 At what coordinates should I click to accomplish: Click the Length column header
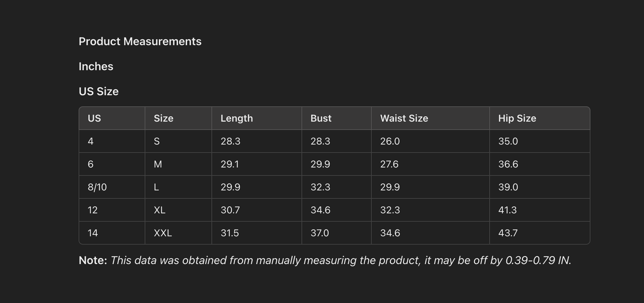(237, 119)
